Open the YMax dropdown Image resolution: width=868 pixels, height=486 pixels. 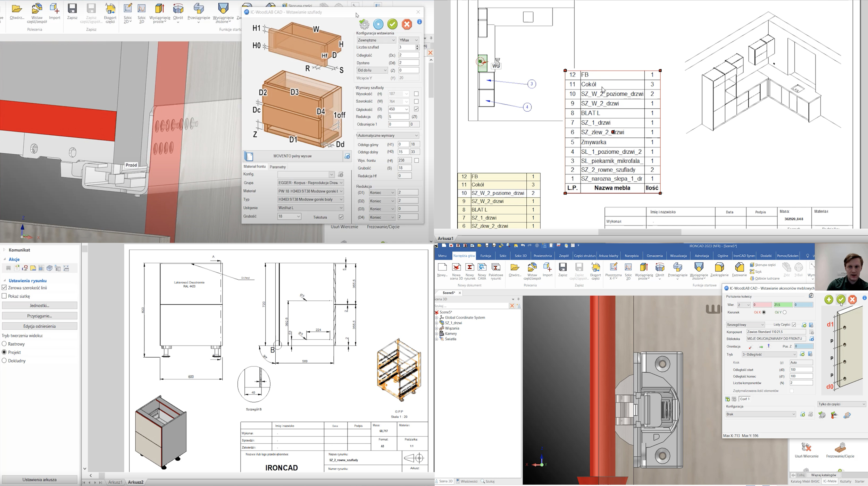pyautogui.click(x=409, y=40)
